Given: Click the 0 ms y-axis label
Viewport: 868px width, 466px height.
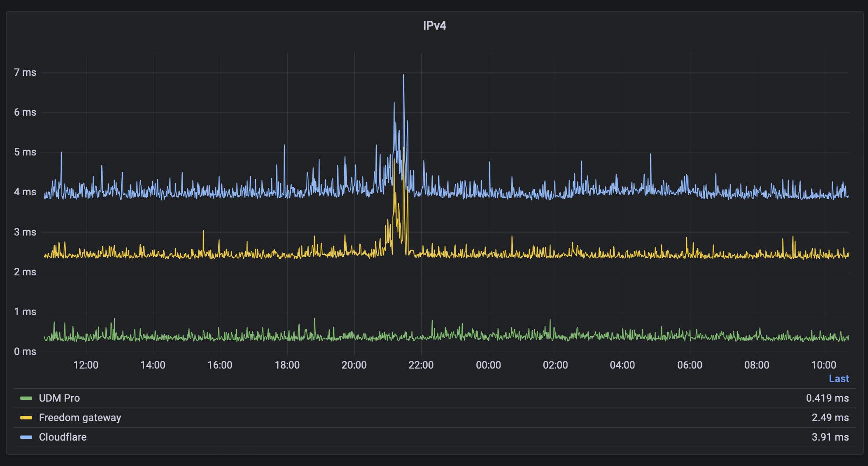Looking at the screenshot, I should pyautogui.click(x=25, y=352).
